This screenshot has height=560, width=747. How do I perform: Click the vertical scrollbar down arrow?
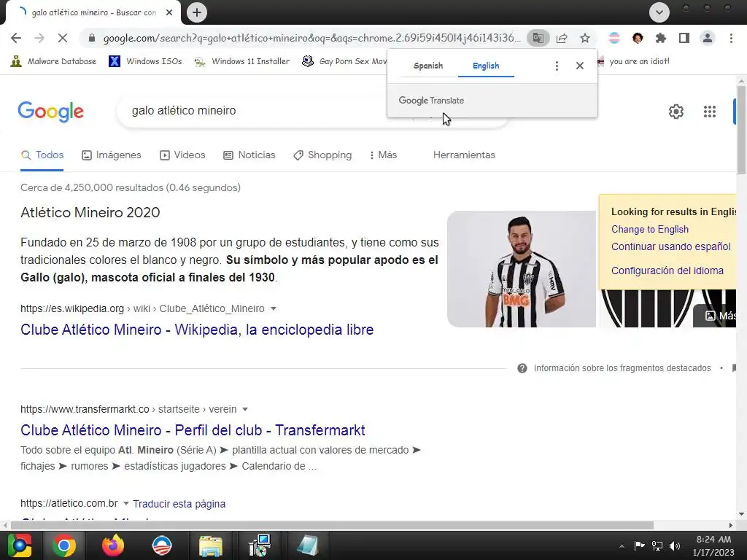741,514
